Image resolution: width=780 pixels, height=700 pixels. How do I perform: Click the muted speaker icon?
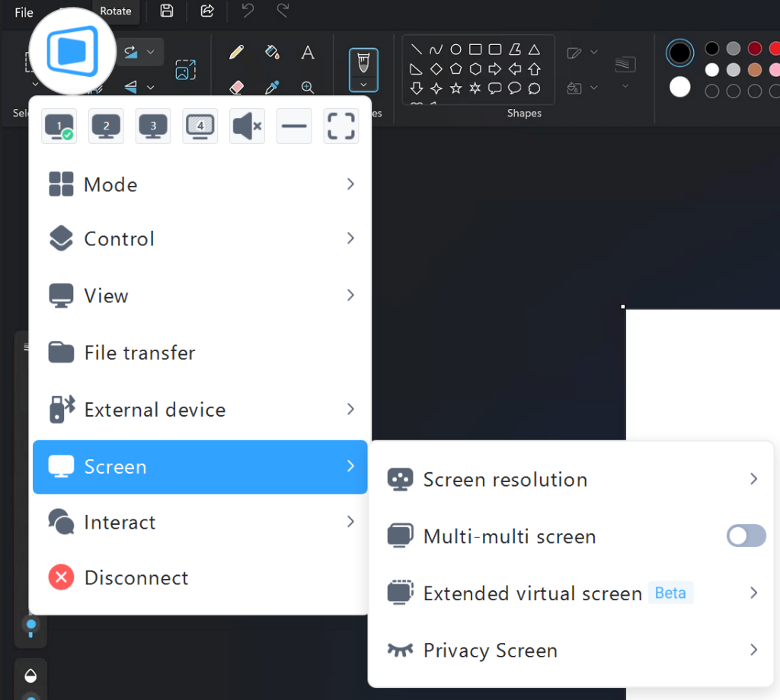tap(247, 126)
